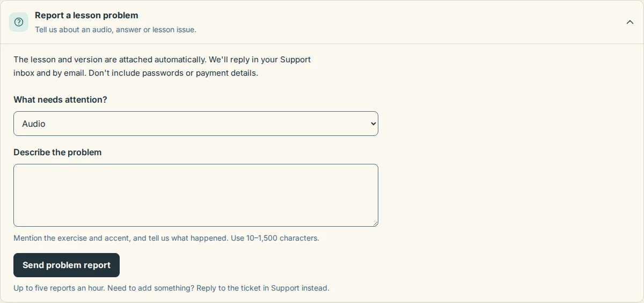This screenshot has width=644, height=303.
Task: Click the arrow on the Audio select box
Action: [374, 124]
